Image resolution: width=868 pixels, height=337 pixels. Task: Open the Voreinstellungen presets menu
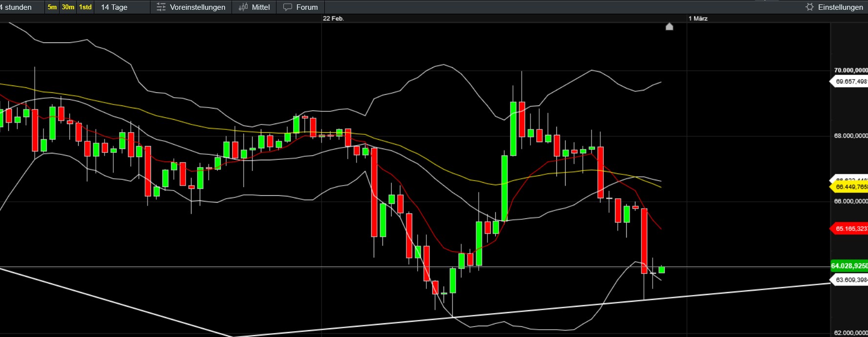click(197, 7)
